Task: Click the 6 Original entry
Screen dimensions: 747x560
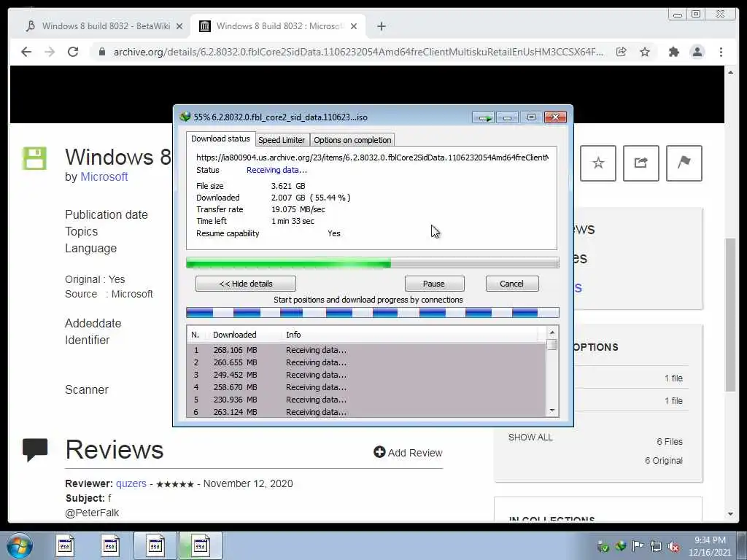Action: click(x=664, y=461)
